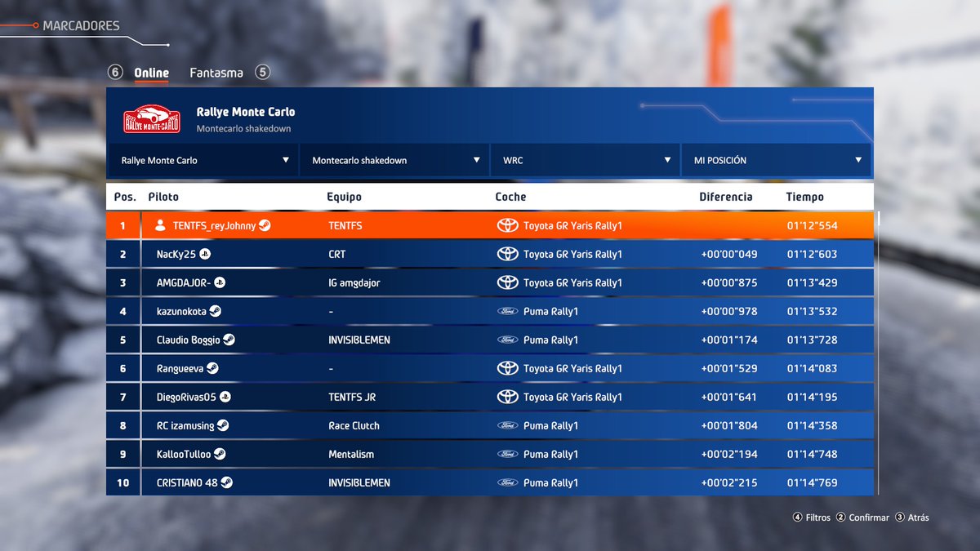Click the Steam icon next to RC izamusing
Image resolution: width=980 pixels, height=551 pixels.
[x=223, y=425]
